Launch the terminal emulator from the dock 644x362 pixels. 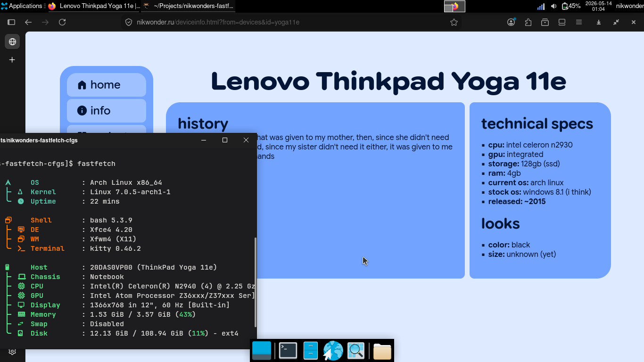point(288,351)
